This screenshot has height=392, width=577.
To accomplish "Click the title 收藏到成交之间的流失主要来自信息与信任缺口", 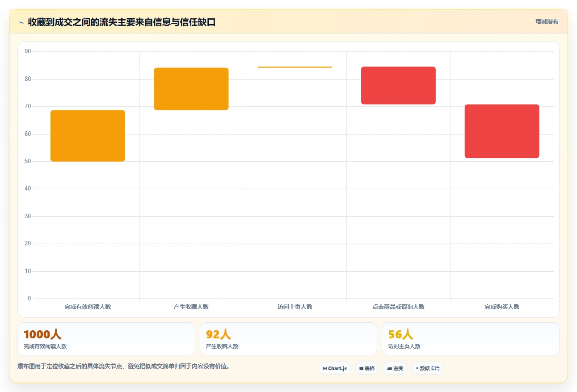I will click(122, 22).
